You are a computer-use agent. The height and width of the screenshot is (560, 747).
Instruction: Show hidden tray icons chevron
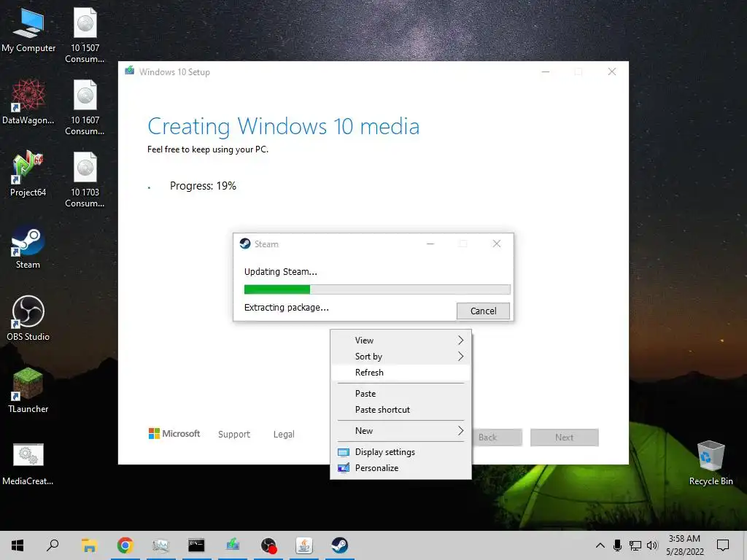coord(600,545)
